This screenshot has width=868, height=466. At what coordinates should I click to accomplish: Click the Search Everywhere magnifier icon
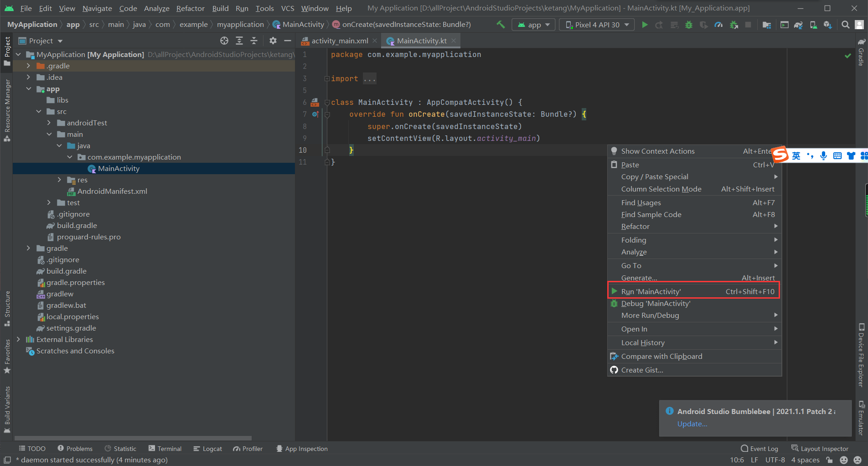point(845,25)
